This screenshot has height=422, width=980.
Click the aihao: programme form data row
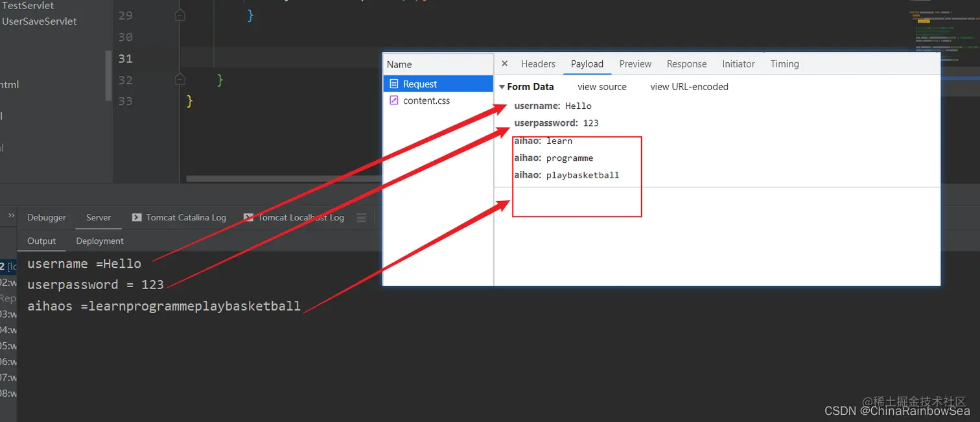coord(554,158)
